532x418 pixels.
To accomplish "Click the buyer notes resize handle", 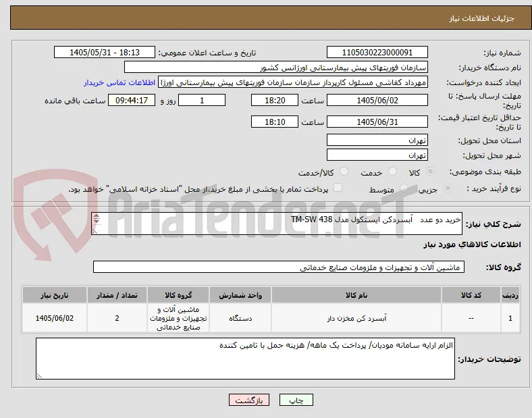I will point(39,375).
